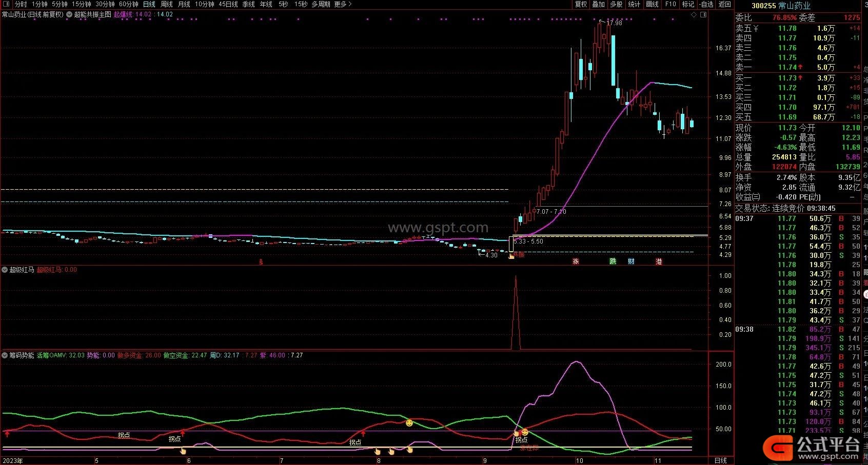Click the 总量 value 254813
The width and height of the screenshot is (868, 465).
(x=784, y=157)
